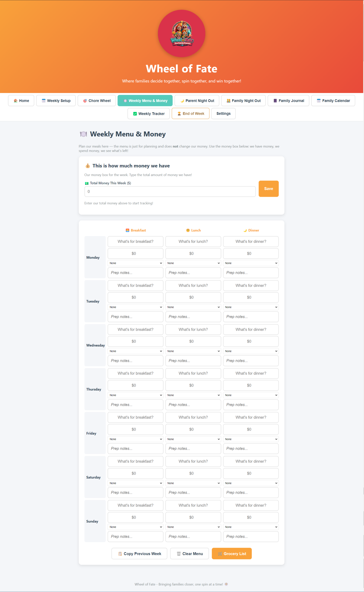Screen dimensions: 364x592
Task: Click the green checkmark icon on Weekly Tracker
Action: 135,114
